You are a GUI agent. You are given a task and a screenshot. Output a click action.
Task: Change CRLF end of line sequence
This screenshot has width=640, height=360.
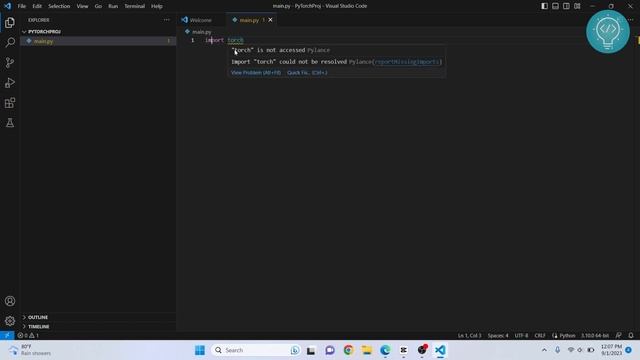click(x=540, y=336)
